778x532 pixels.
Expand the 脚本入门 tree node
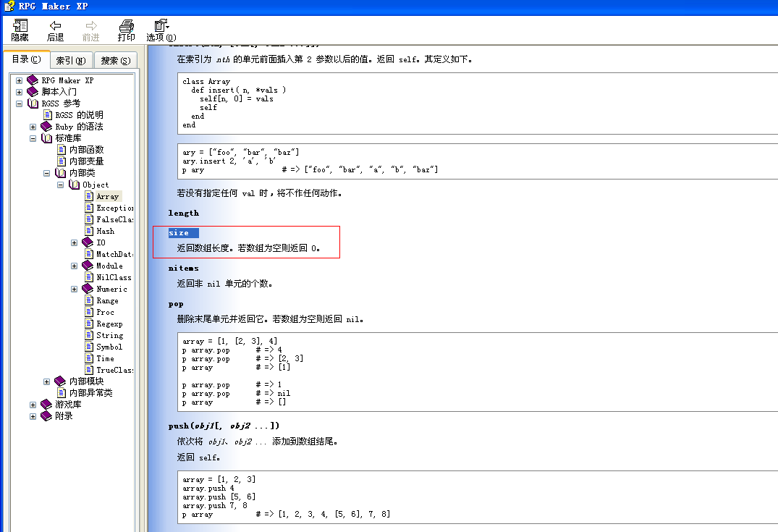(x=19, y=92)
